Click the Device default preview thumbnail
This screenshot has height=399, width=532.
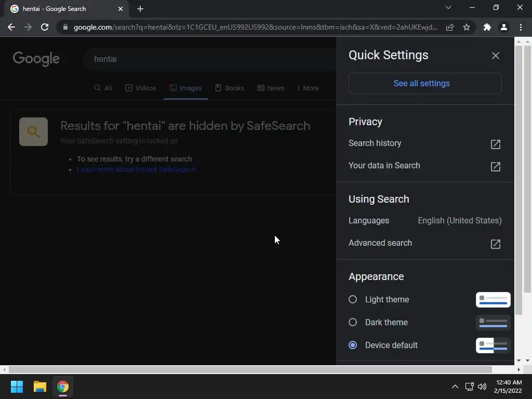click(493, 345)
